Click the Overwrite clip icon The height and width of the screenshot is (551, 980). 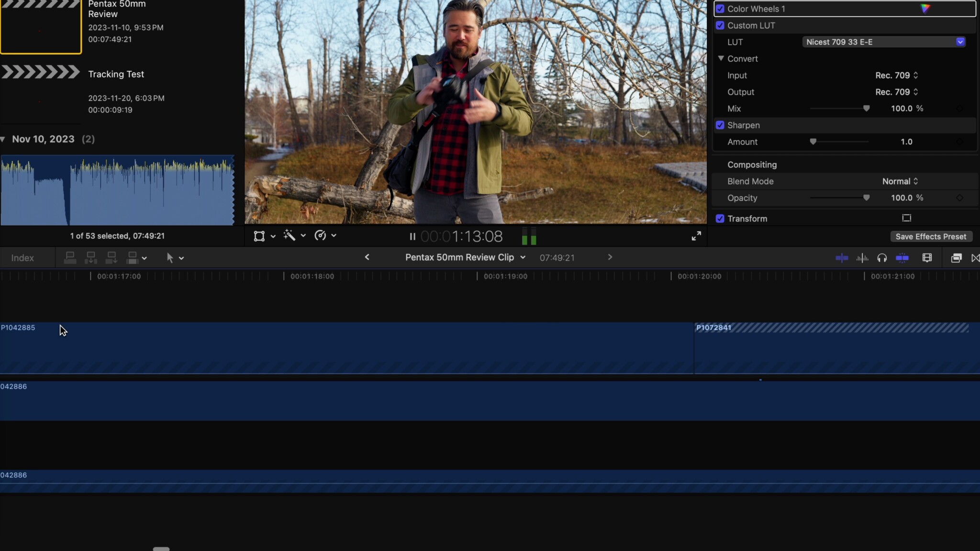coord(133,258)
